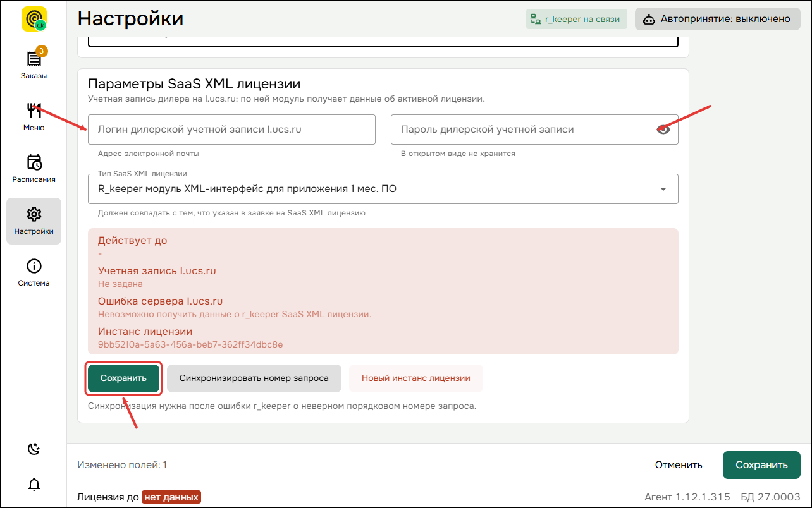Click Изменено полей: 1 text

click(122, 465)
